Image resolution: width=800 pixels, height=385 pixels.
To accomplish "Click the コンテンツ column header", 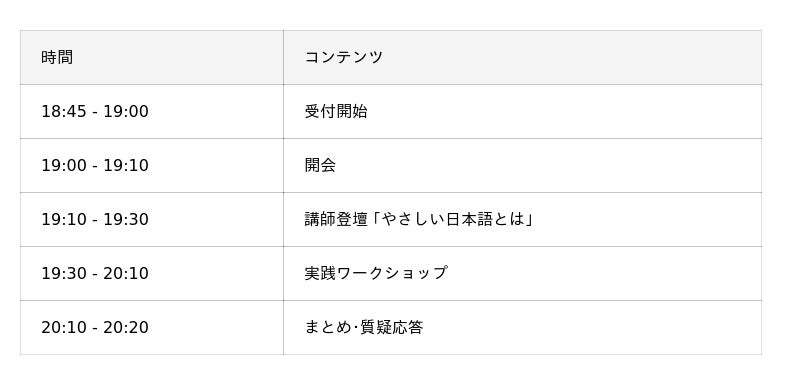I will [522, 58].
